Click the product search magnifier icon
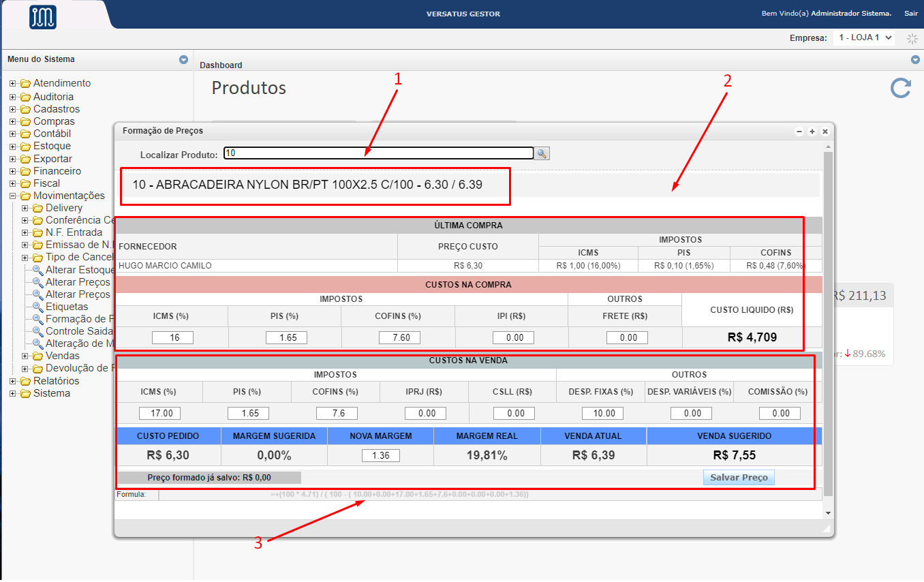This screenshot has width=924, height=582. (542, 154)
